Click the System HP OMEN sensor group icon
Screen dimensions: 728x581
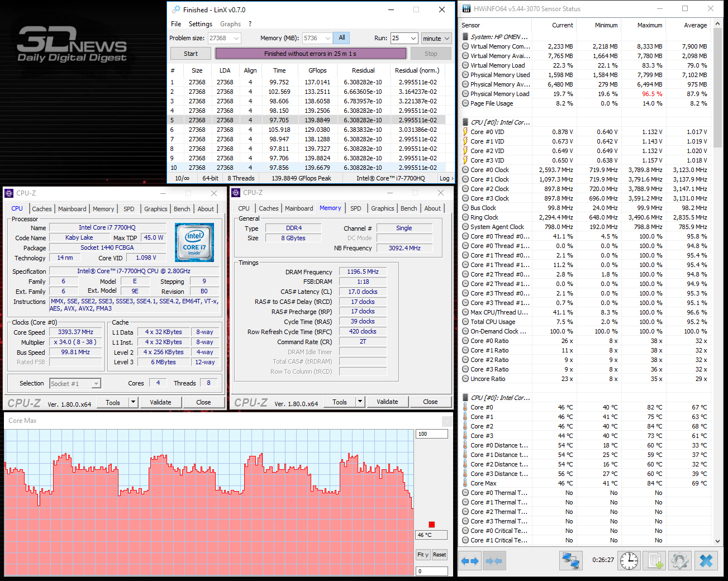coord(465,37)
